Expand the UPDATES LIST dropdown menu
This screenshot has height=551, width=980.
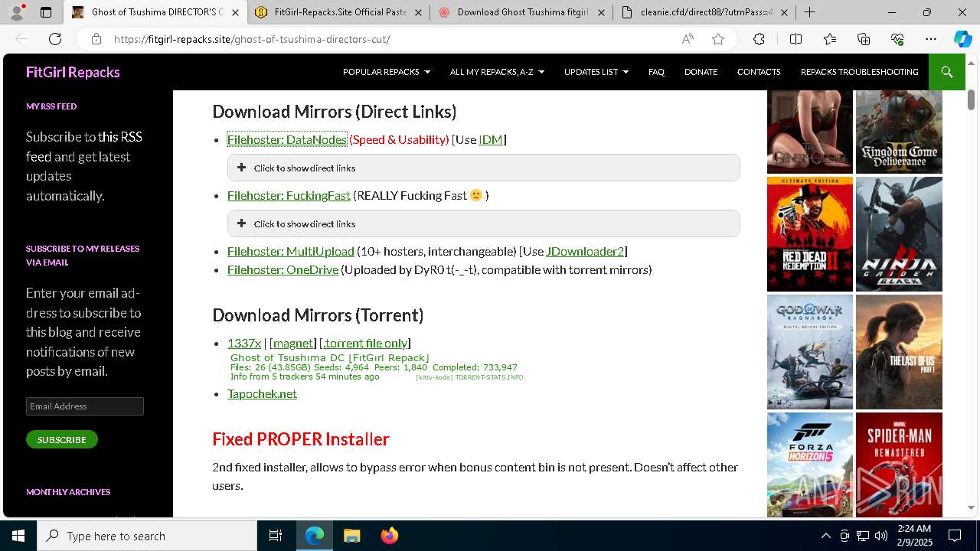(x=596, y=72)
